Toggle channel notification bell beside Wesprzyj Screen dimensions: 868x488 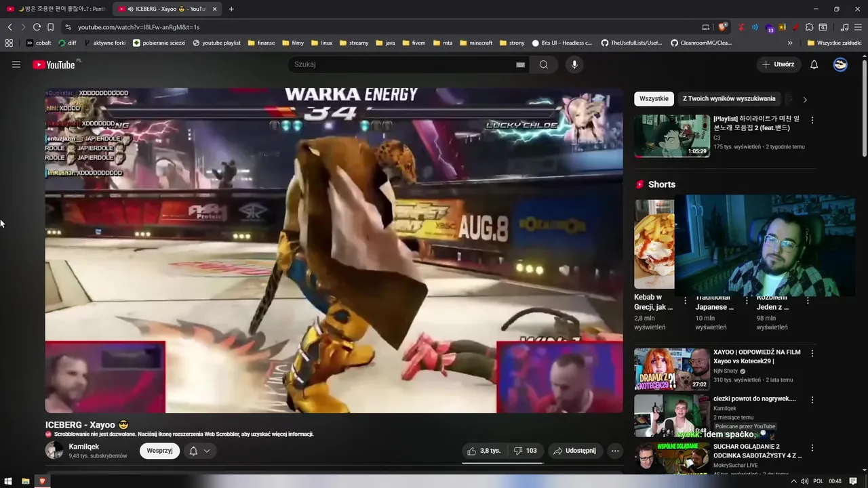(199, 451)
